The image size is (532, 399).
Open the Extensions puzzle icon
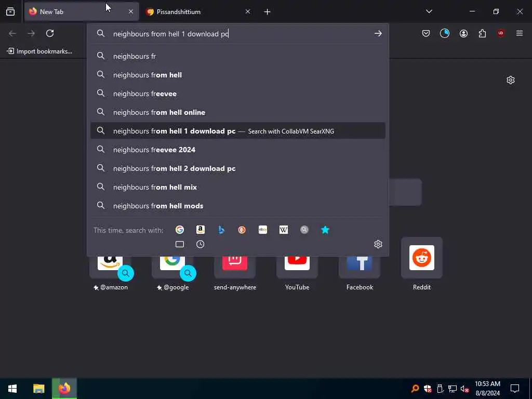[x=482, y=33]
